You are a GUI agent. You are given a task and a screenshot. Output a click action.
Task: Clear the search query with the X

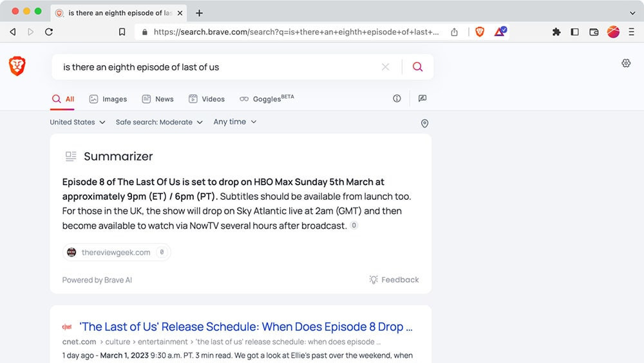[385, 67]
